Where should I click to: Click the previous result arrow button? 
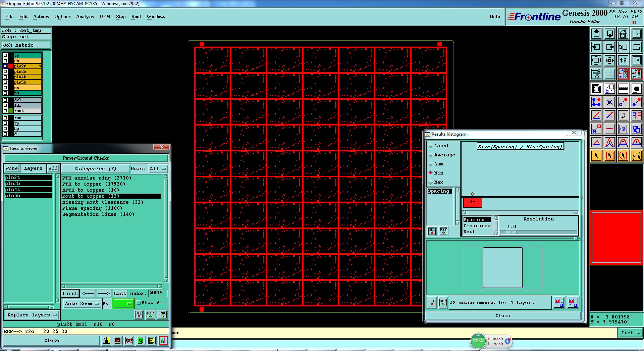pos(88,294)
